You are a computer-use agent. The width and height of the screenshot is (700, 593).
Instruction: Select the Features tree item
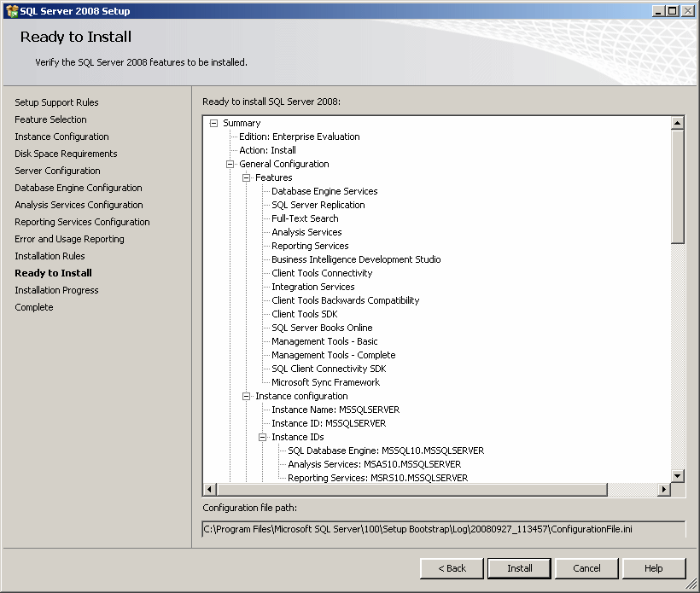click(274, 178)
